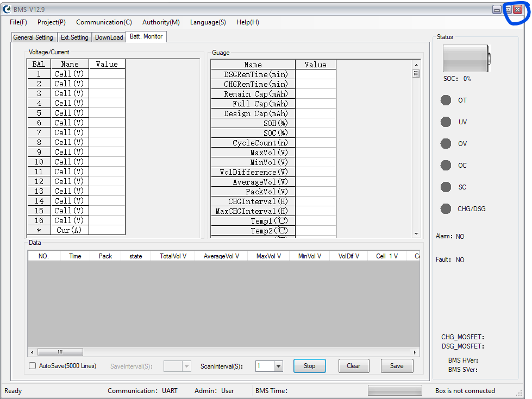Click the OT status indicator light
Viewport: 532px width, 399px height.
[x=446, y=100]
